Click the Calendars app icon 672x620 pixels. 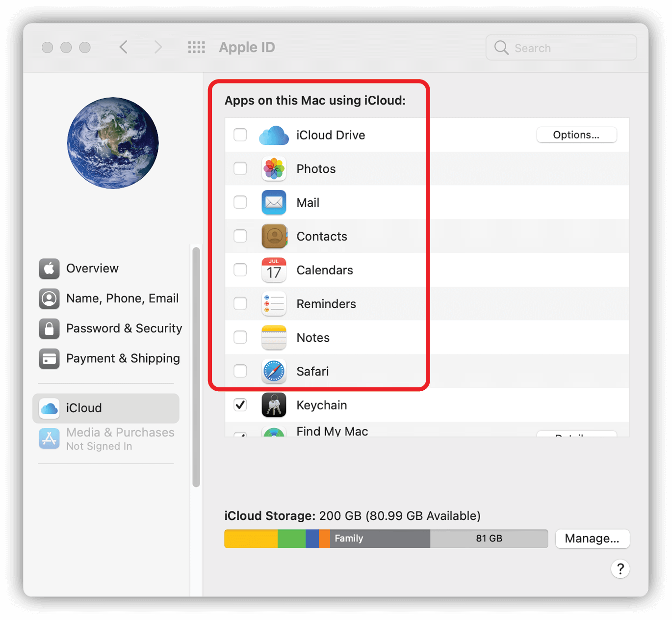click(274, 270)
